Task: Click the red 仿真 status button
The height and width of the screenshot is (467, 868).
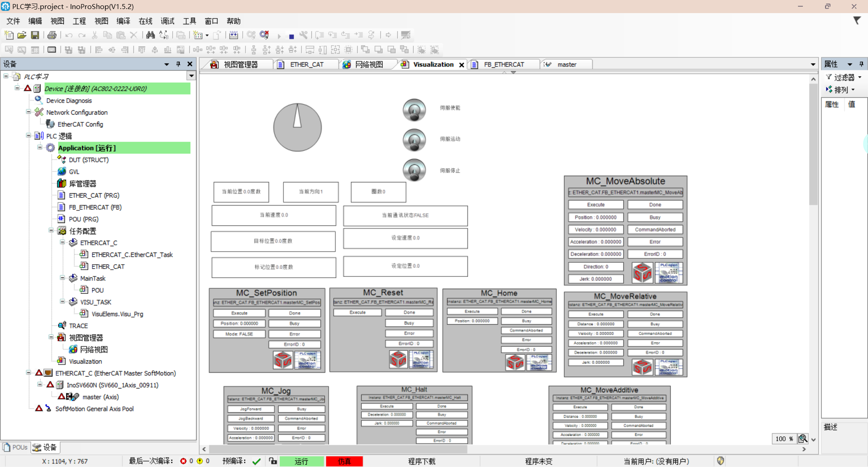Action: tap(344, 461)
